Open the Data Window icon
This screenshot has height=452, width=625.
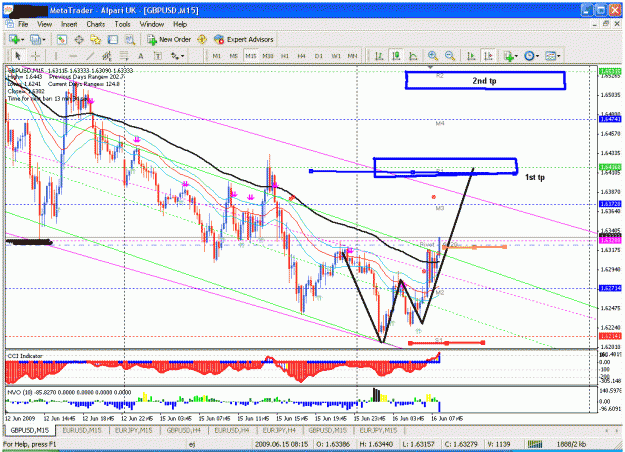point(79,39)
